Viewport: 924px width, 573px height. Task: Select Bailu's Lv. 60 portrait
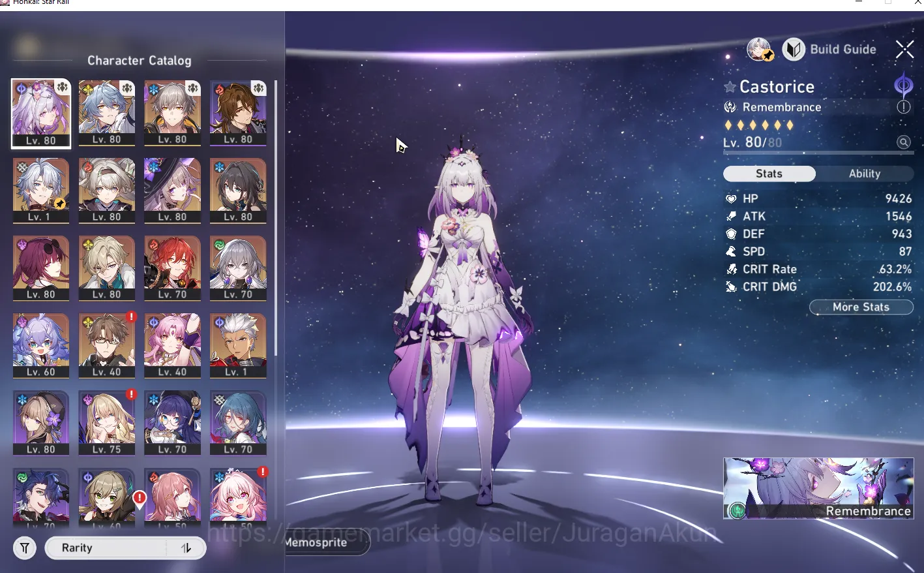click(41, 346)
